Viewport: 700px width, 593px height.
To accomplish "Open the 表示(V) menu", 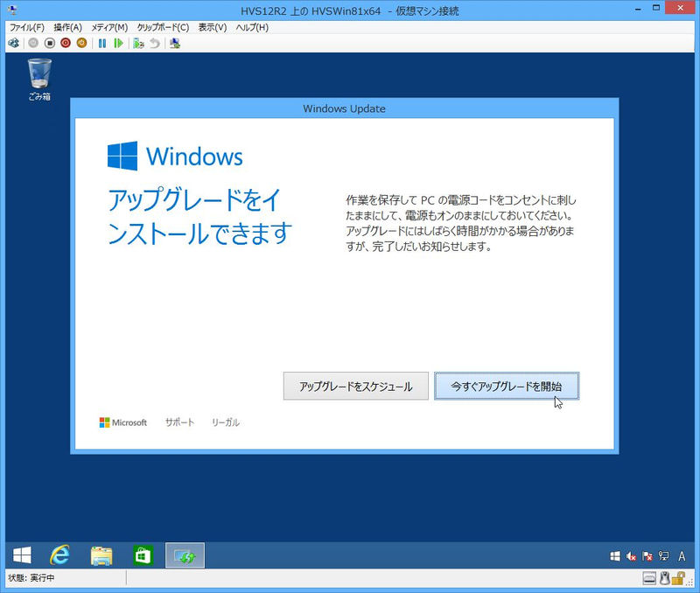I will click(x=213, y=27).
